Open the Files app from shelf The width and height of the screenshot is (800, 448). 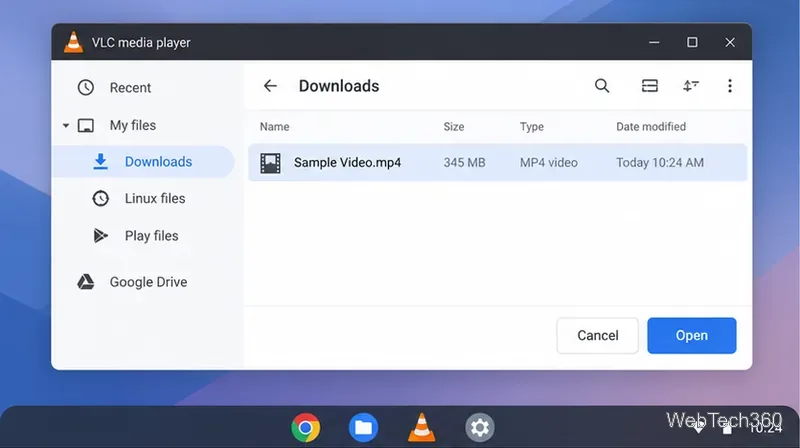363,427
